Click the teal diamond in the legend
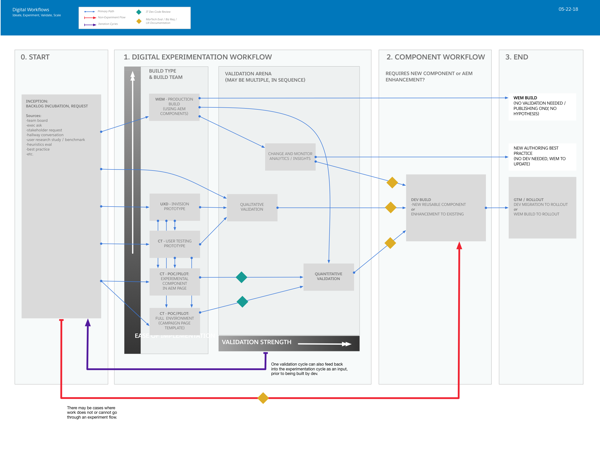Screen dimensions: 600x449 139,12
